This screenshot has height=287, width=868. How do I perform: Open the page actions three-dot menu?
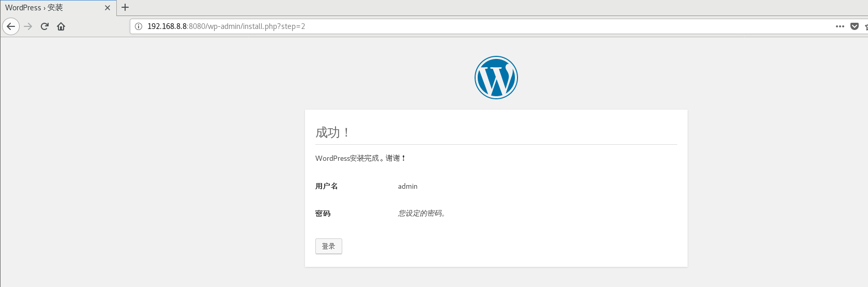click(x=840, y=26)
